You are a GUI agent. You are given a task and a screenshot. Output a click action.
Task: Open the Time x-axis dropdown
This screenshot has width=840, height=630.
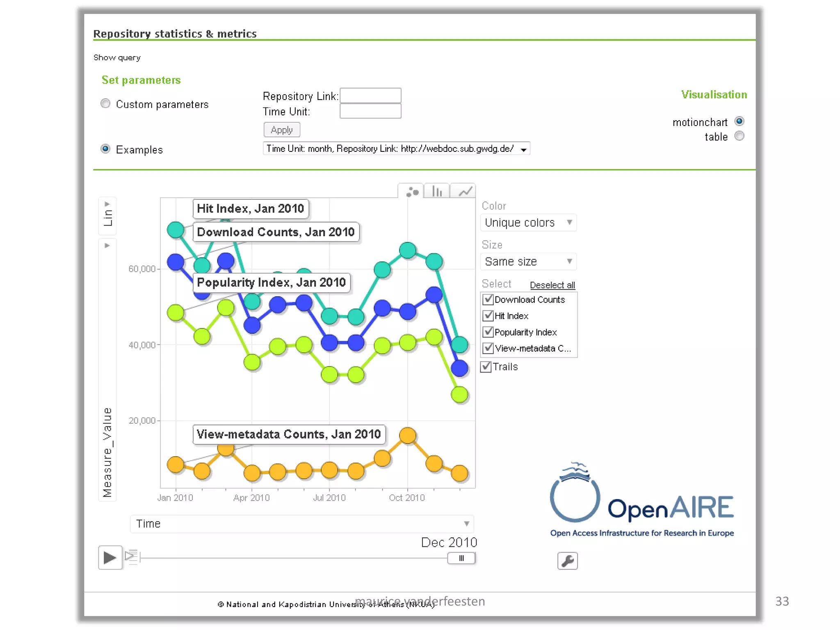(x=302, y=524)
